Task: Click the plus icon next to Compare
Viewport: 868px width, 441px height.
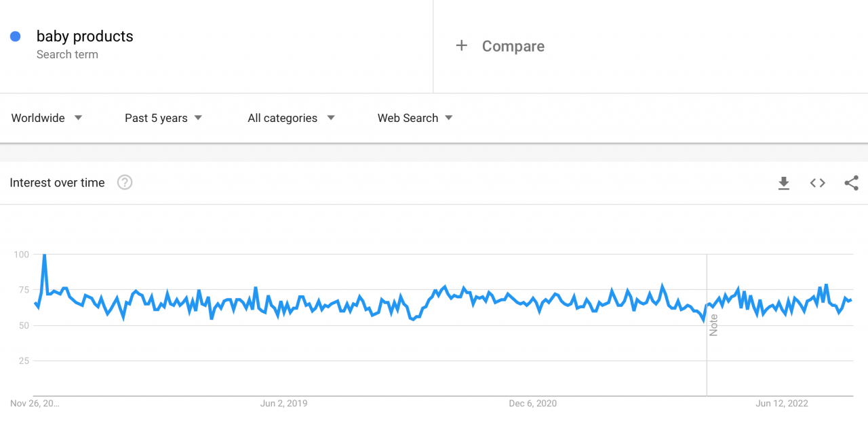Action: pyautogui.click(x=462, y=45)
